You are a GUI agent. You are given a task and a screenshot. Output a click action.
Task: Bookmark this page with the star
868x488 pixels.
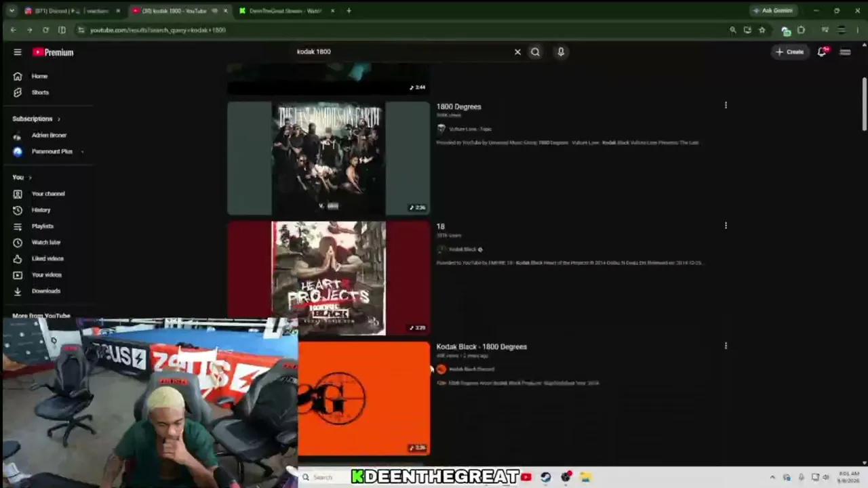[762, 30]
